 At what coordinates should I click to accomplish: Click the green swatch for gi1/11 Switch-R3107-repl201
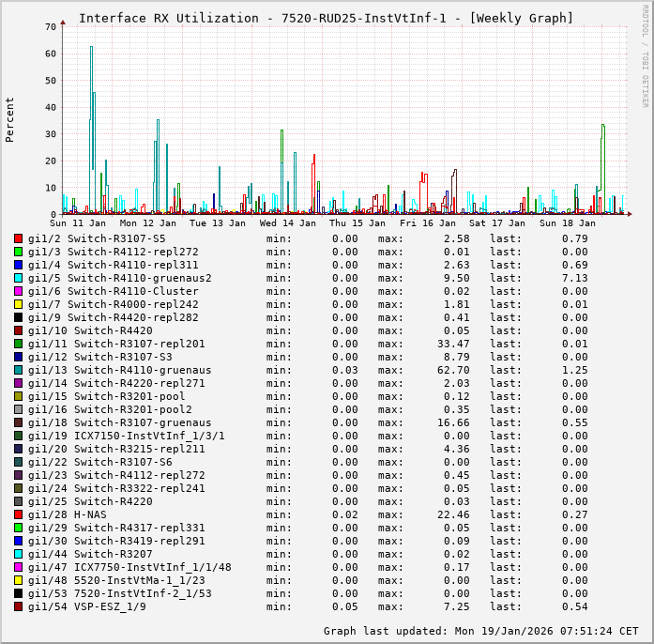pos(18,344)
